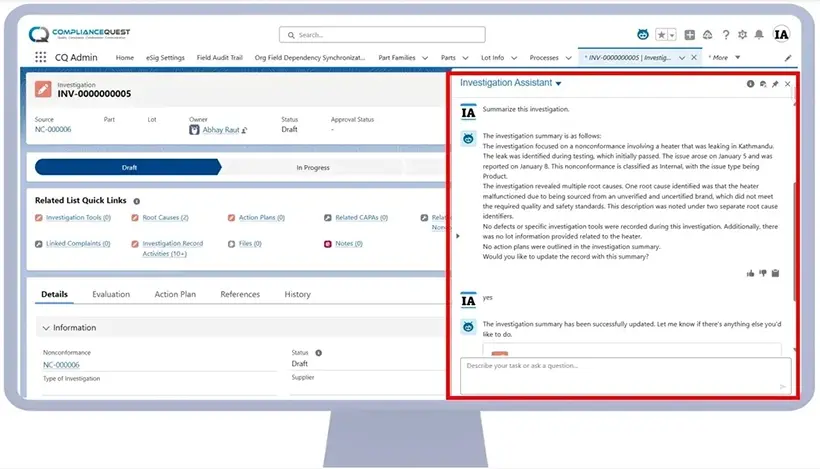Image resolution: width=820 pixels, height=469 pixels.
Task: Select the In Progress path stage
Action: point(313,167)
